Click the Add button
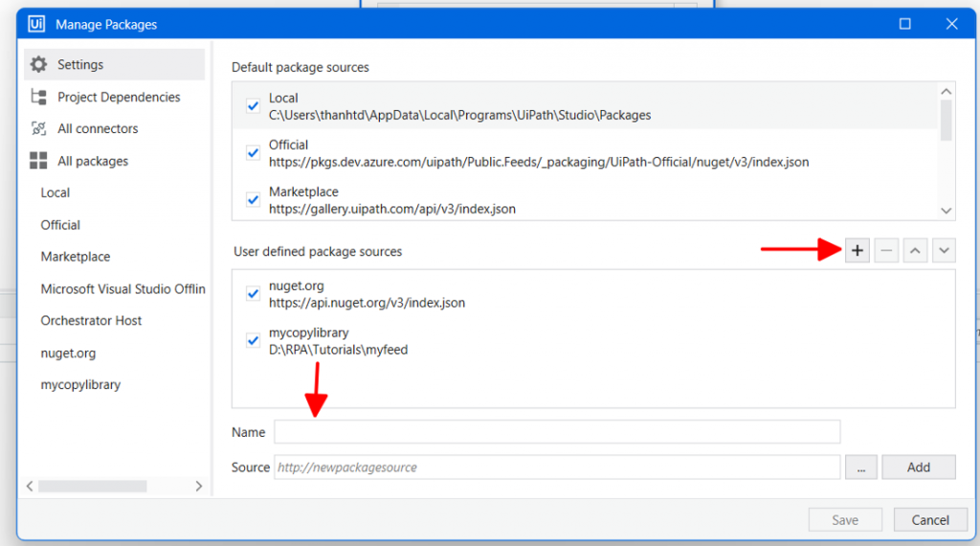 (918, 467)
